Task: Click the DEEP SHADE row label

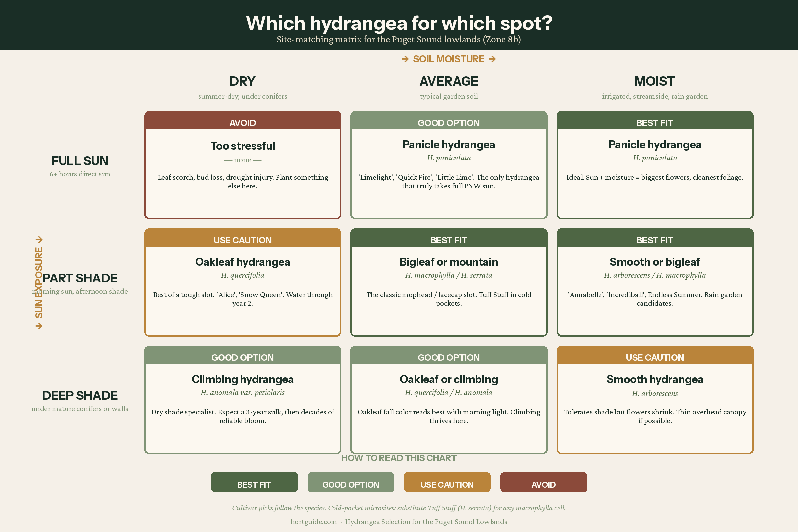Action: coord(80,395)
